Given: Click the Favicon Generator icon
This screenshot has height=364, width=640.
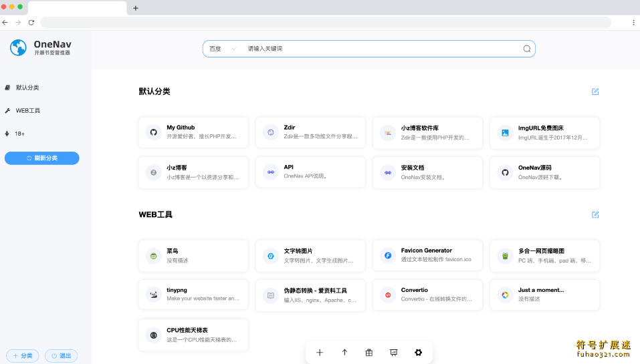Looking at the screenshot, I should (388, 256).
